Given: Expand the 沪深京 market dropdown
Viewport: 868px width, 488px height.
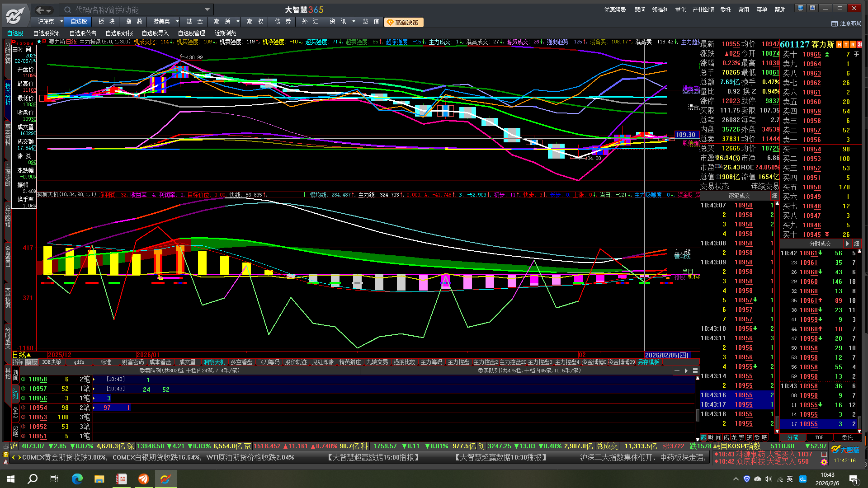Looking at the screenshot, I should coord(61,21).
